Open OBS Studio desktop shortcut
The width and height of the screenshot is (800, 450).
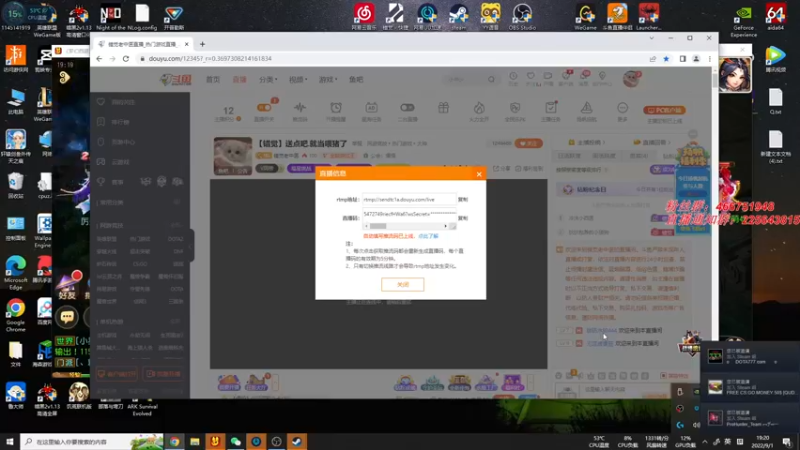click(x=522, y=16)
